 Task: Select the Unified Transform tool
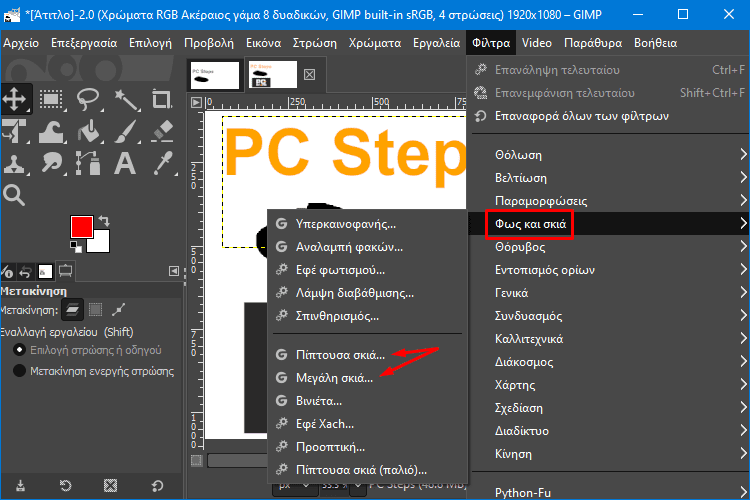[x=14, y=131]
